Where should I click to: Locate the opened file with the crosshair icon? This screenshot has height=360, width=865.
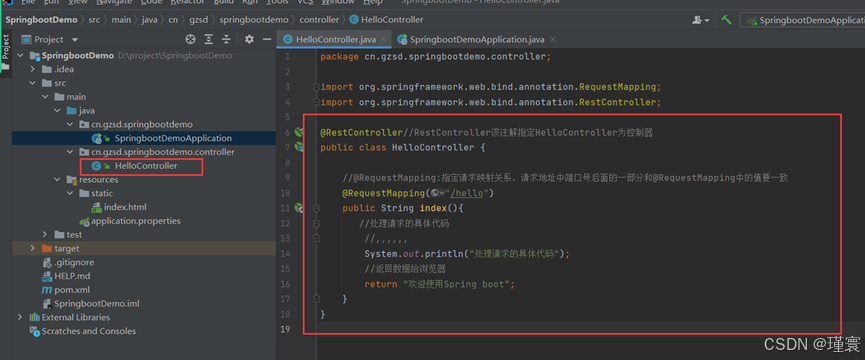click(190, 39)
